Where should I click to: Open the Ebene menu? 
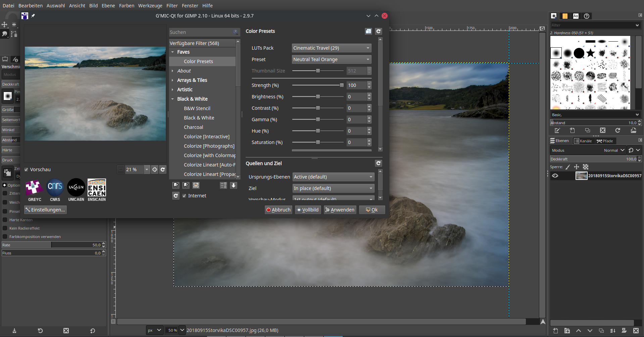tap(108, 6)
